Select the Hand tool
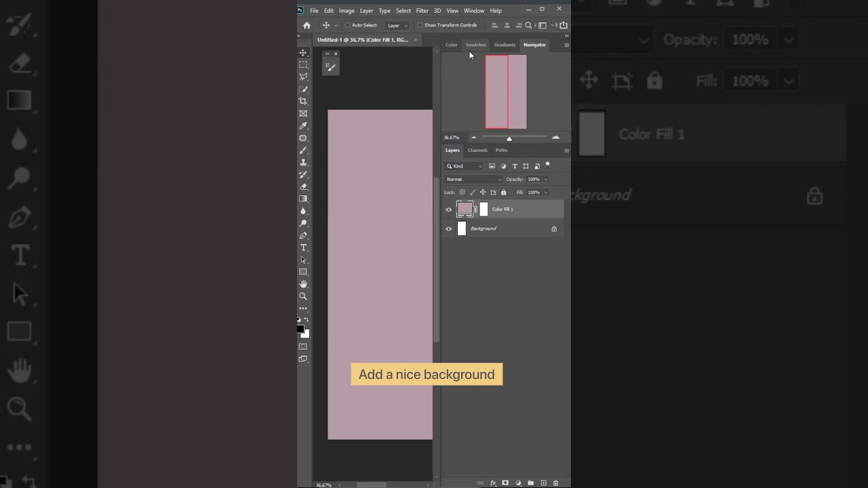Viewport: 868px width, 488px height. (x=303, y=284)
